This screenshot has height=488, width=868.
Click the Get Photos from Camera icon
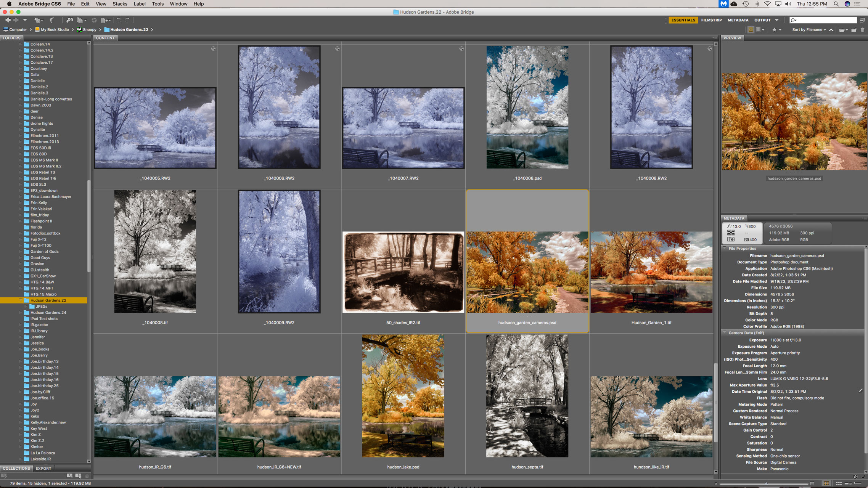click(70, 20)
